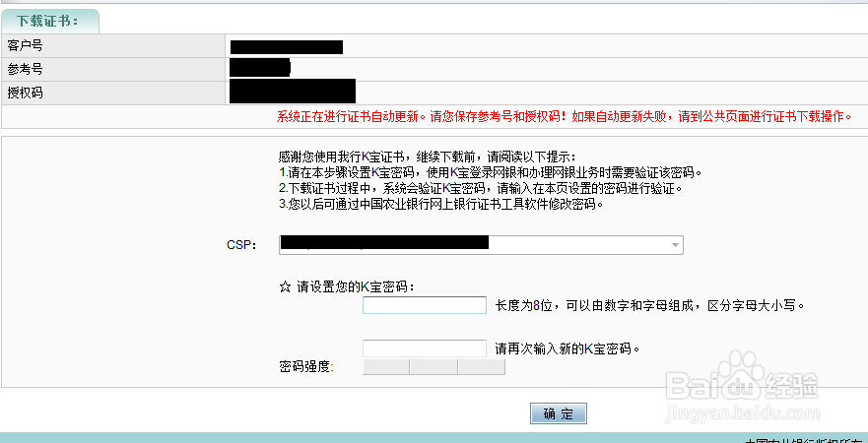Click the redacted 客户号 value
868x443 pixels.
coord(286,47)
